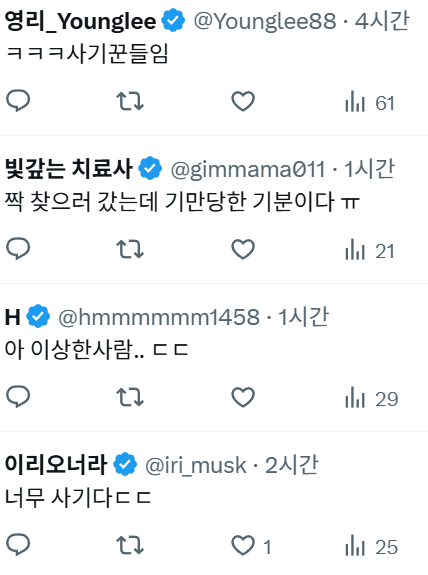428x575 pixels.
Task: View analytics showing 25 views
Action: point(371,547)
